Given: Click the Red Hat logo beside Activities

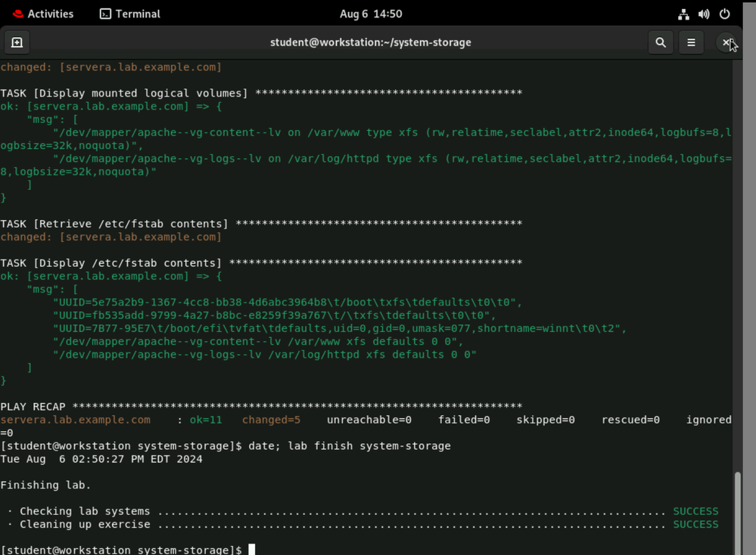Looking at the screenshot, I should [x=18, y=14].
